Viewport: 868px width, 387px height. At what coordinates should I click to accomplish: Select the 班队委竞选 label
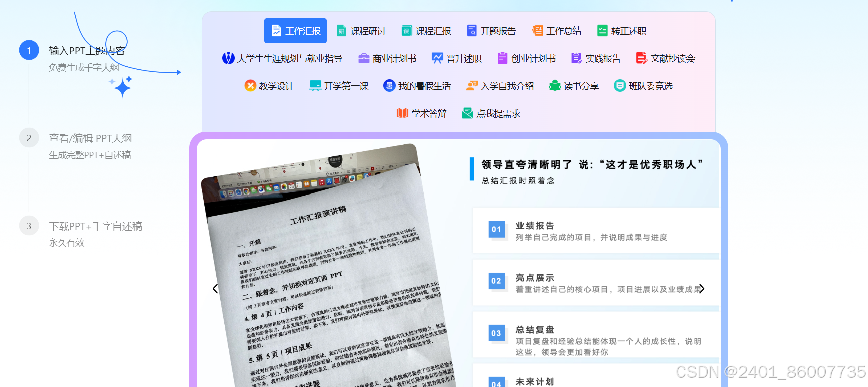click(651, 86)
